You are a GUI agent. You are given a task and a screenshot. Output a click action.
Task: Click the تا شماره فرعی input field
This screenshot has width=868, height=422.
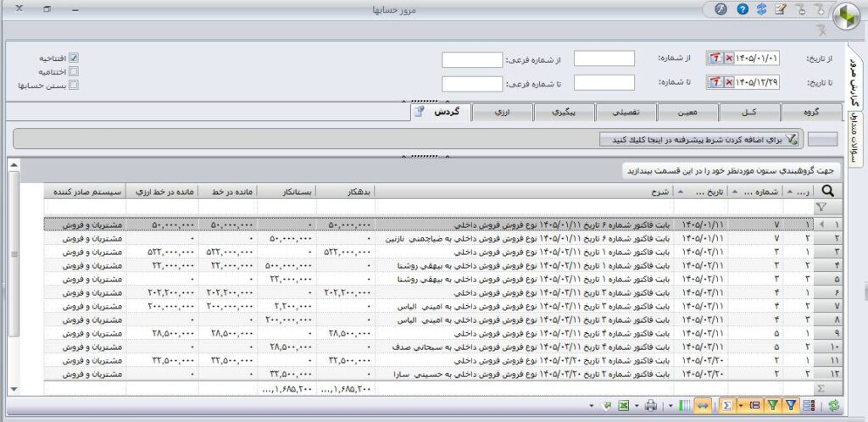click(472, 84)
